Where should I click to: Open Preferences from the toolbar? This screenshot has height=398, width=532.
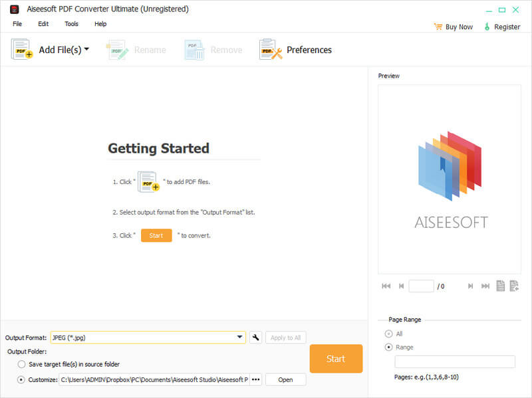click(295, 50)
